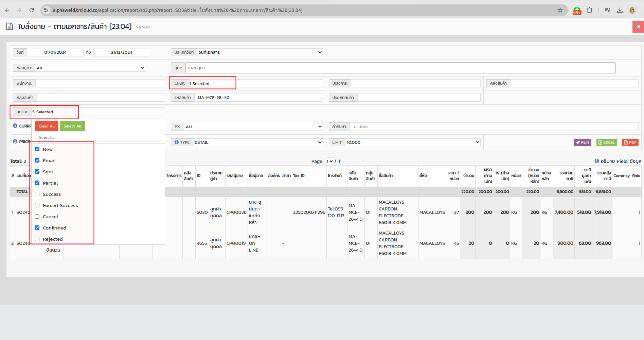Export report using PDF button
This screenshot has height=340, width=644.
pyautogui.click(x=630, y=142)
